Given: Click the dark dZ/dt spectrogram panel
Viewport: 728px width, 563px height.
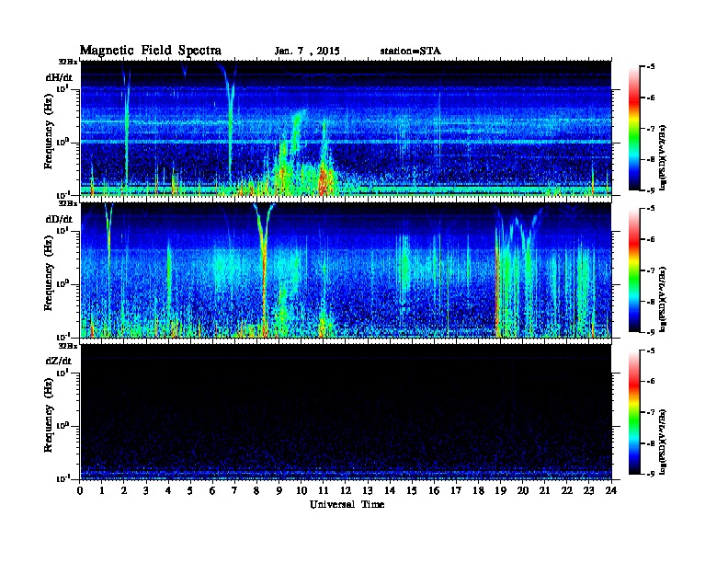Looking at the screenshot, I should click(347, 411).
